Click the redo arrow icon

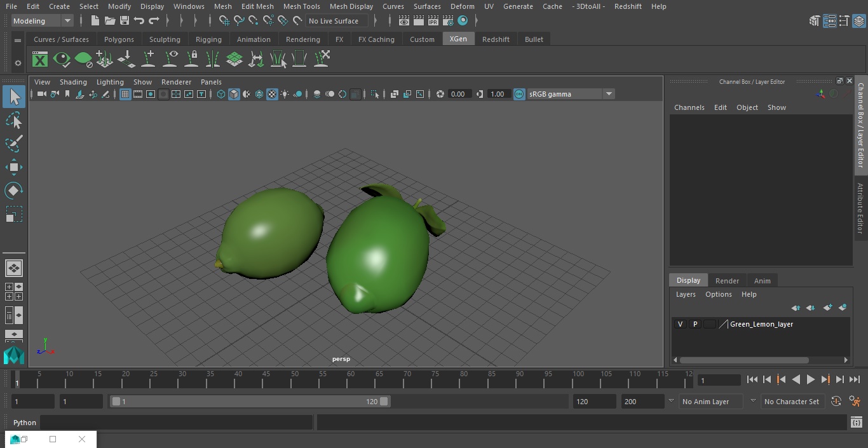click(154, 21)
